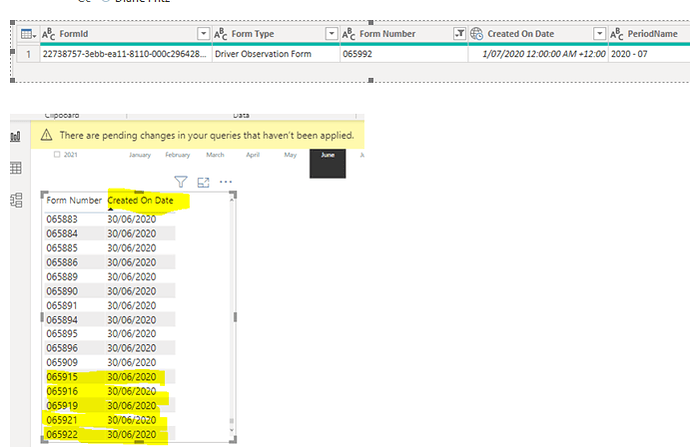690x447 pixels.
Task: Deselect the June slicer tile
Action: click(327, 164)
